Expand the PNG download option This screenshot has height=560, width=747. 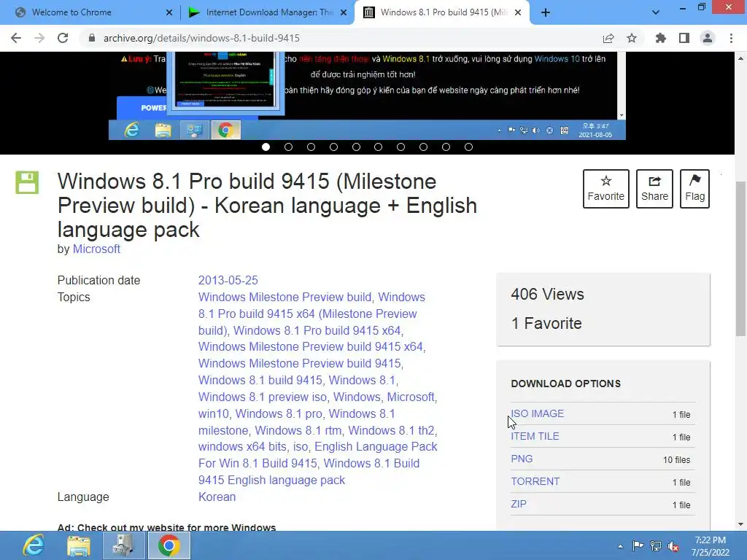522,459
